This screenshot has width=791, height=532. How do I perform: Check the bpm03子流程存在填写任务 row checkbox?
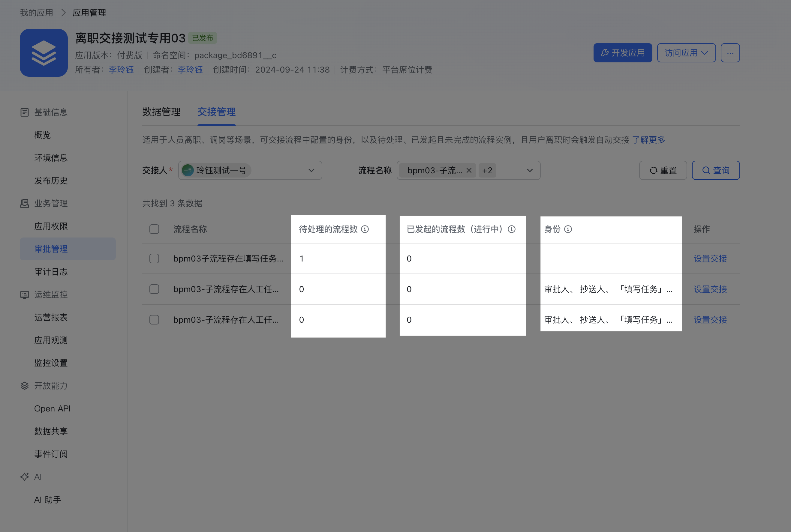(154, 259)
